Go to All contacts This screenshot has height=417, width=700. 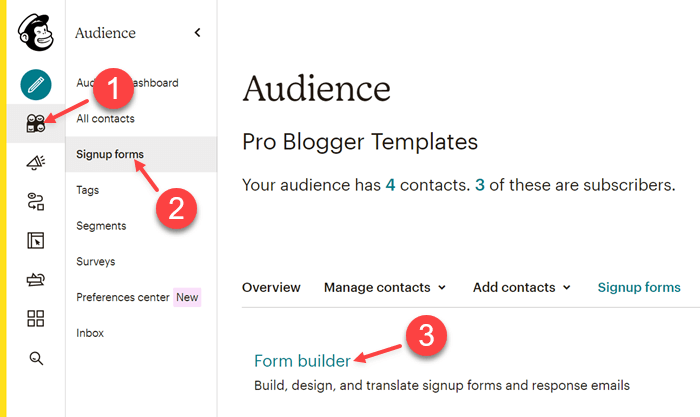coord(105,119)
